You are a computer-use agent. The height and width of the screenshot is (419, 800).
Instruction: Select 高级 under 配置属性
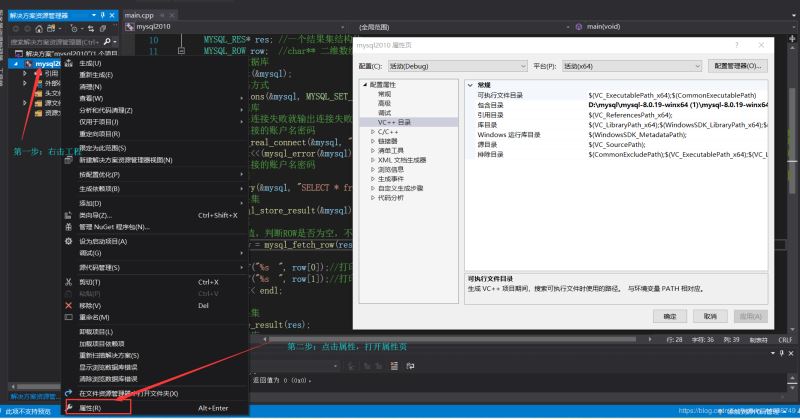(x=384, y=104)
